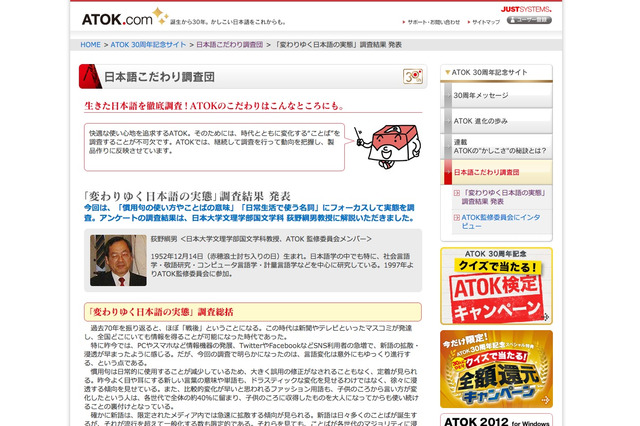Click the 全額還元キャンペーン banner
Viewport: 640px width, 426px height.
[x=496, y=369]
